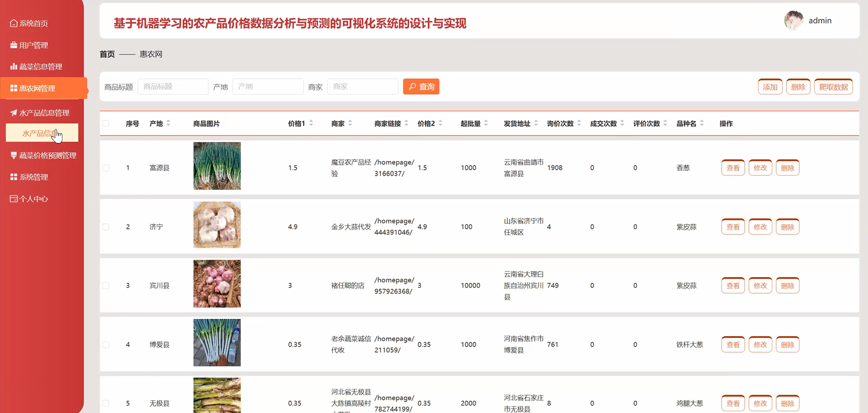This screenshot has width=868, height=413.
Task: Sort the table by 产地 column arrows
Action: tap(168, 124)
